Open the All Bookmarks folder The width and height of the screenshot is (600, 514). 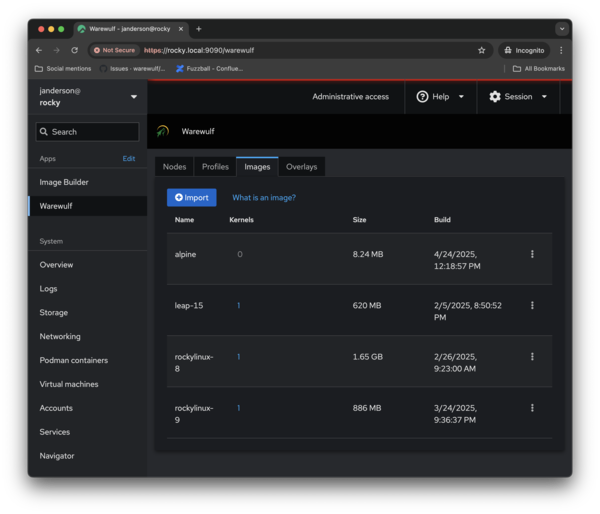539,69
